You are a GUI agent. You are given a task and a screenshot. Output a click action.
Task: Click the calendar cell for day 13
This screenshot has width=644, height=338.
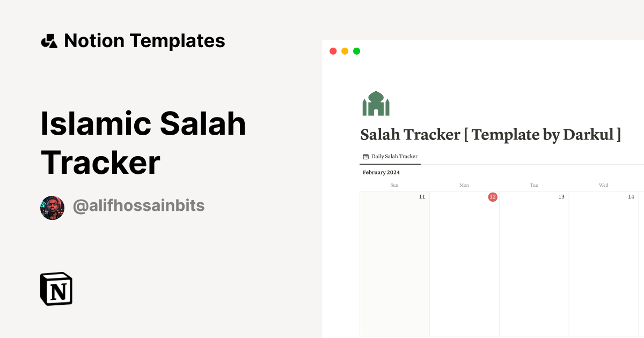click(x=534, y=263)
